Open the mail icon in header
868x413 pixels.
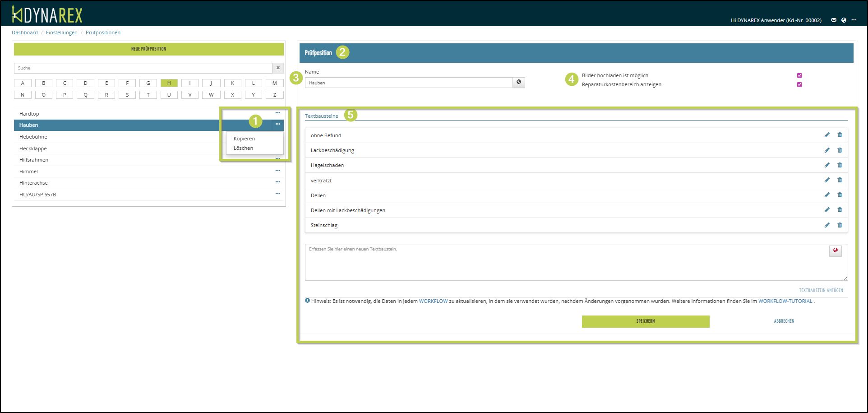[834, 20]
